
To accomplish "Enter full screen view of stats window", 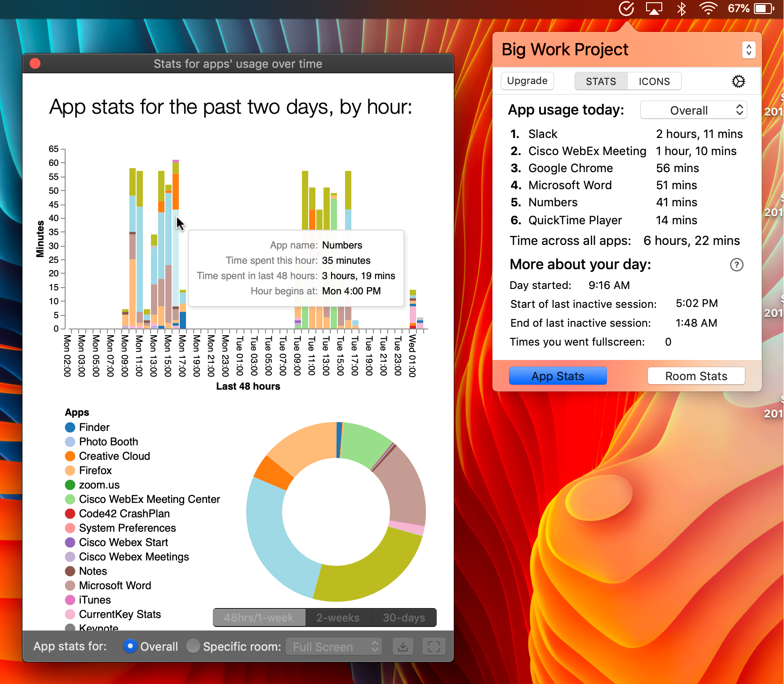I will pos(434,646).
